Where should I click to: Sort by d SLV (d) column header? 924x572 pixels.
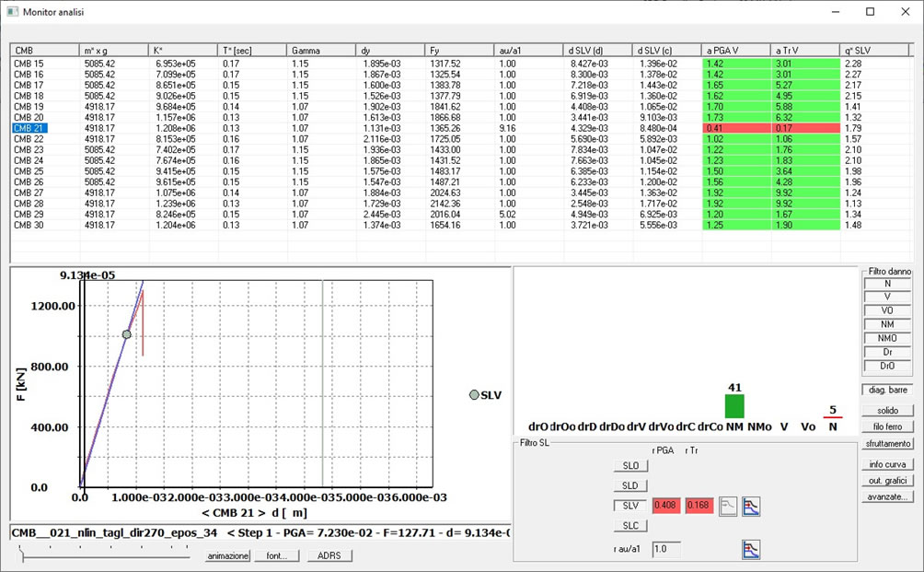coord(597,51)
